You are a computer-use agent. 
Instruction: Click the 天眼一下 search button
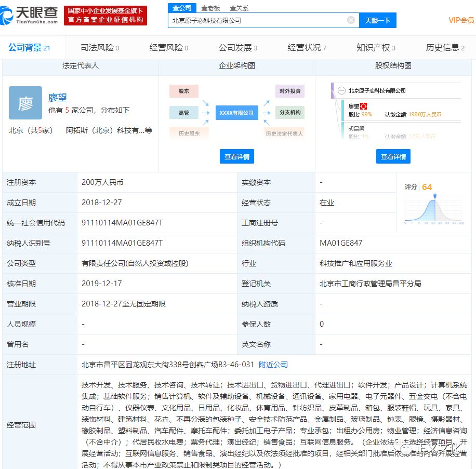(377, 20)
